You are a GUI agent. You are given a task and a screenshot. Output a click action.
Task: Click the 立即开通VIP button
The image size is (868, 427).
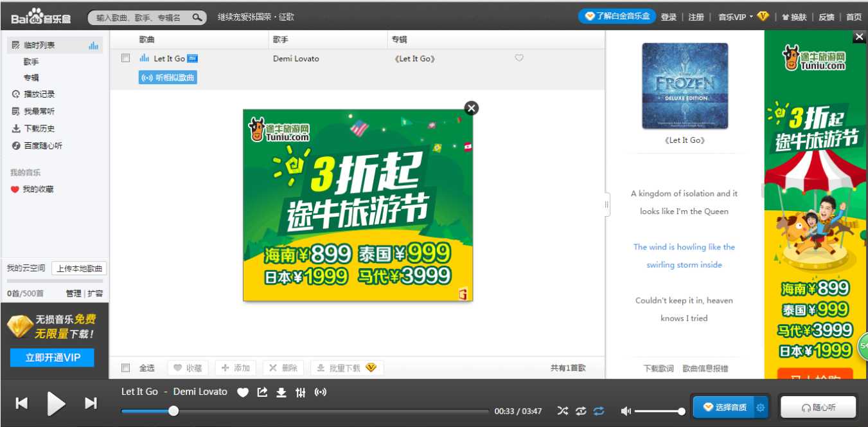point(52,358)
